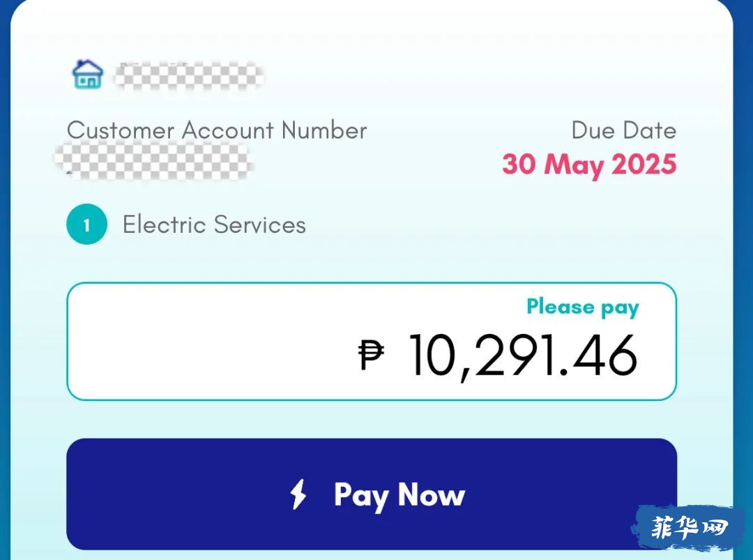
Task: Select the 10,291.46 amount value
Action: (x=522, y=356)
